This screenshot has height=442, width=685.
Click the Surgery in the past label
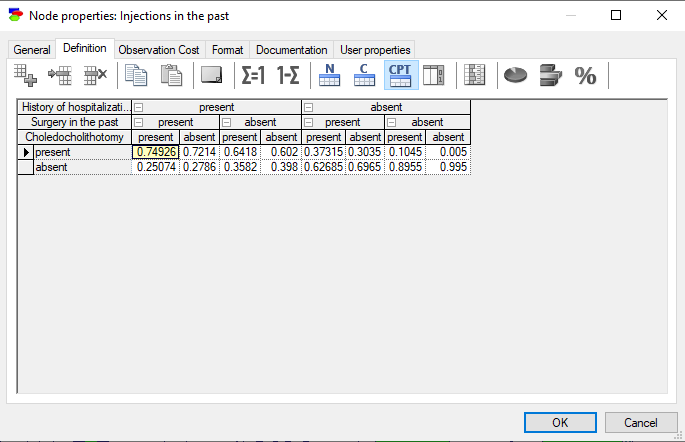[x=75, y=122]
